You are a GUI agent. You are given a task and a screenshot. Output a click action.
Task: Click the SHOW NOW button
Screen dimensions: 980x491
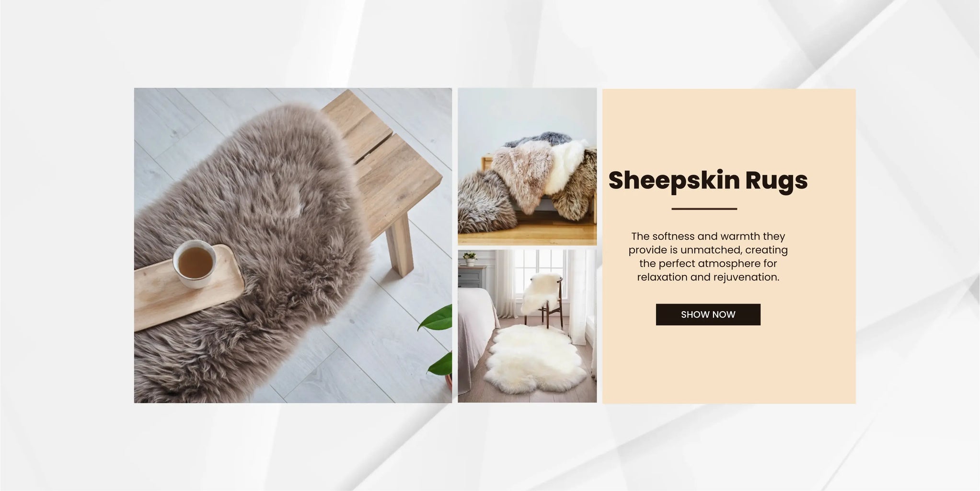coord(708,315)
